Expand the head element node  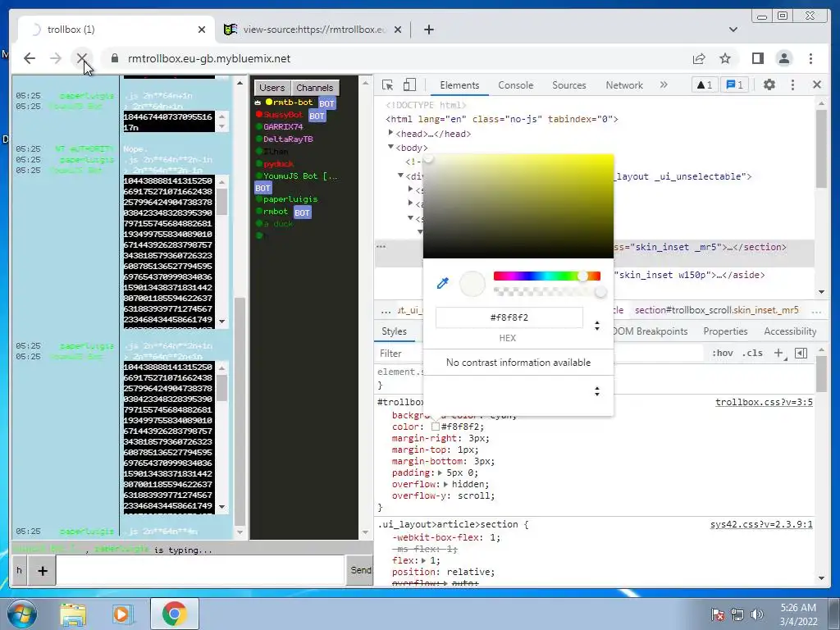click(x=390, y=133)
